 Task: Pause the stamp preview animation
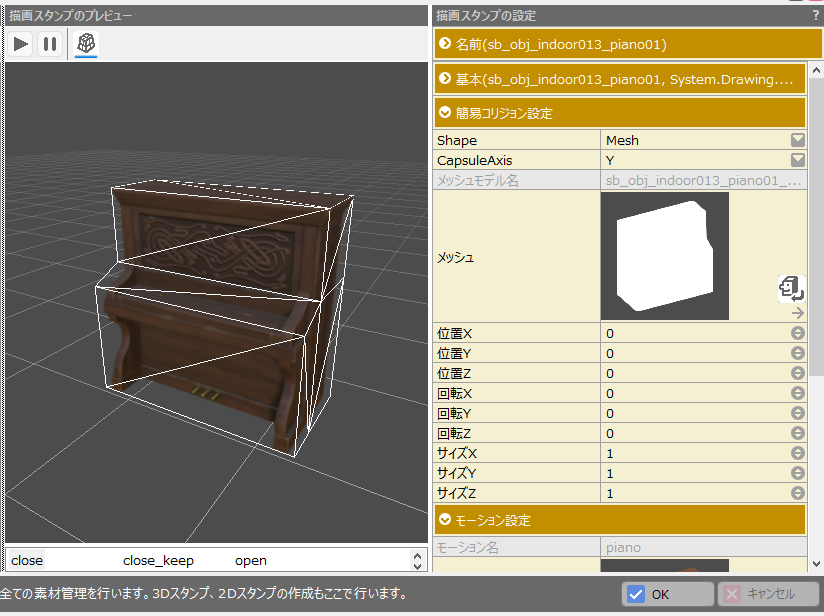[49, 44]
